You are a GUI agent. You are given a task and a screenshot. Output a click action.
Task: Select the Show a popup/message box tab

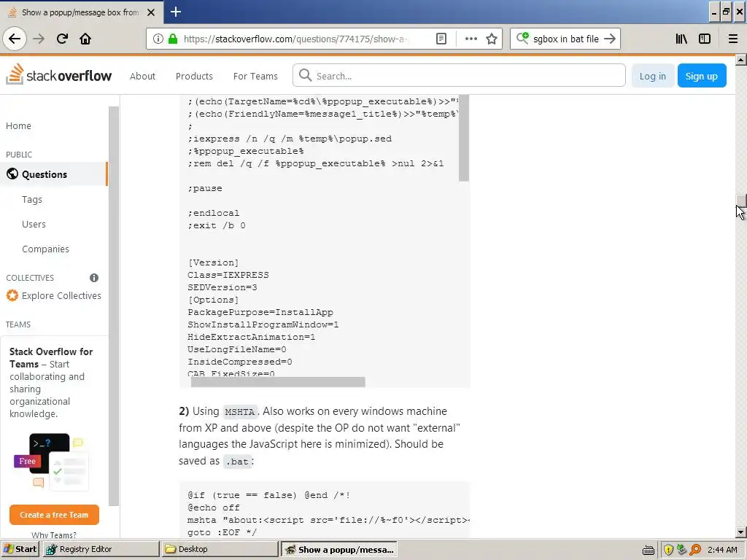[80, 12]
